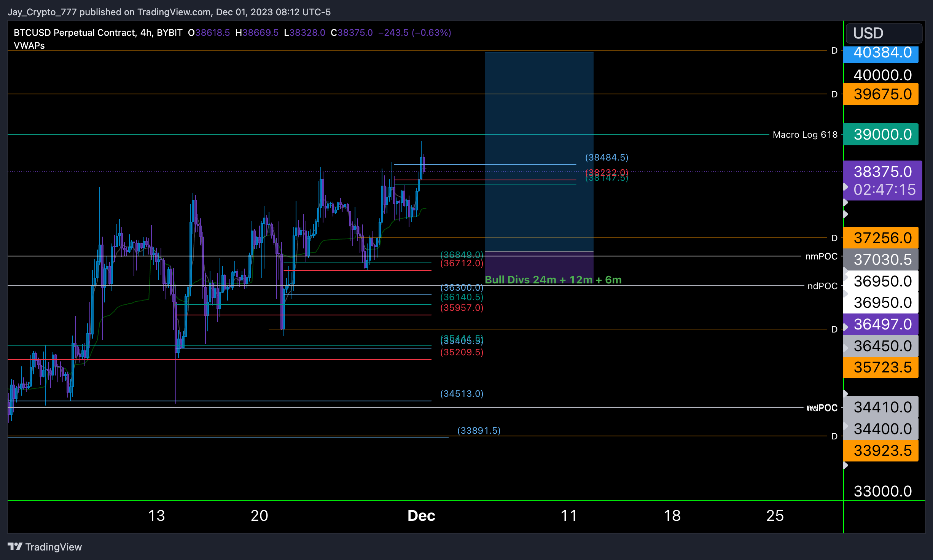Click the current price 38375.0 label
Image resolution: width=933 pixels, height=560 pixels.
882,172
